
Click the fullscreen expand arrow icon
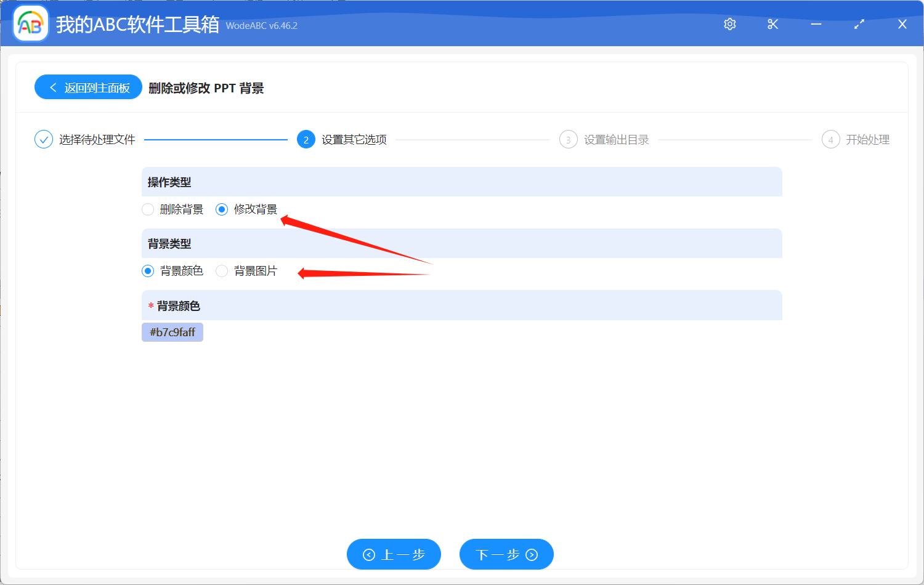859,24
